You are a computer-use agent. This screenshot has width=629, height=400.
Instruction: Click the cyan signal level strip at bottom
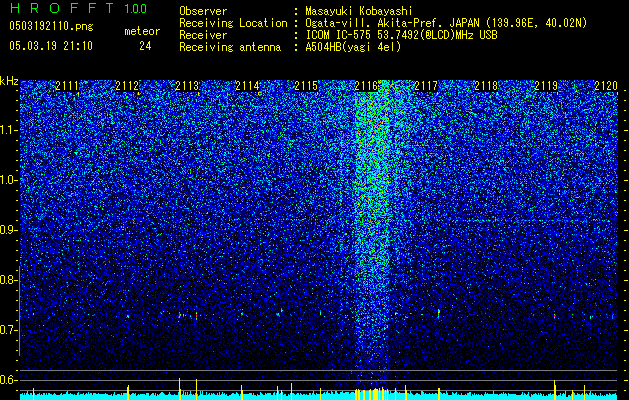319,396
